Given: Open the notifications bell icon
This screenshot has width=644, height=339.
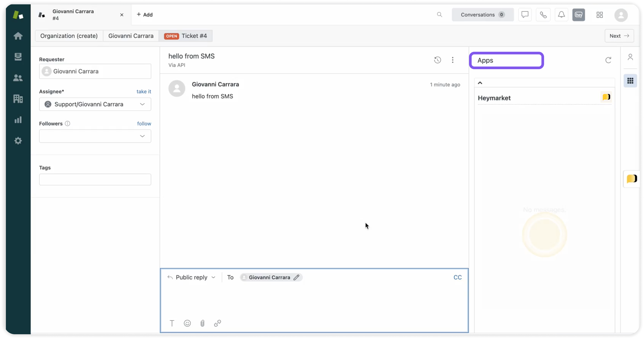Looking at the screenshot, I should 561,15.
